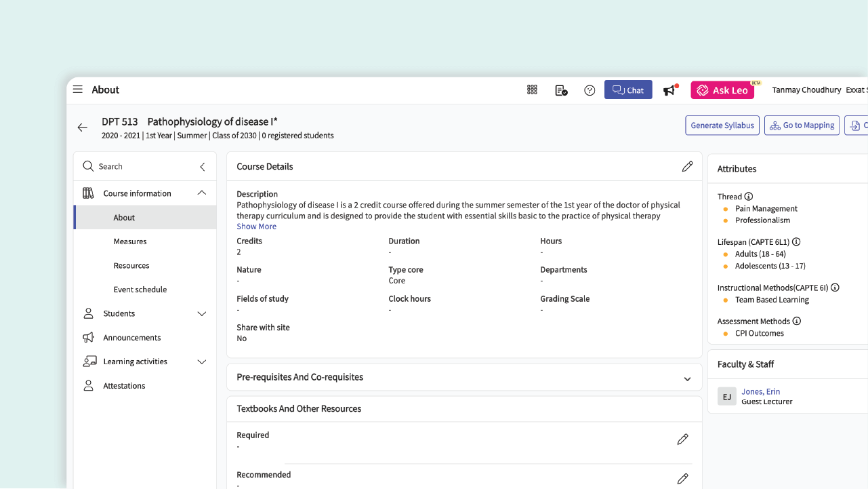Click the Adults (18 - 64) item
The image size is (868, 489).
(x=760, y=254)
